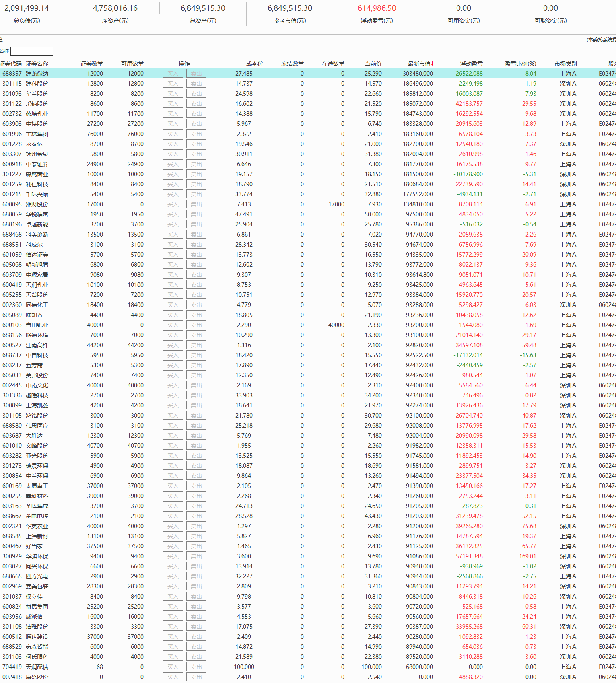Screen dimensions: 616x683
Task: Select the 科美诊断 row name
Action: click(x=37, y=235)
